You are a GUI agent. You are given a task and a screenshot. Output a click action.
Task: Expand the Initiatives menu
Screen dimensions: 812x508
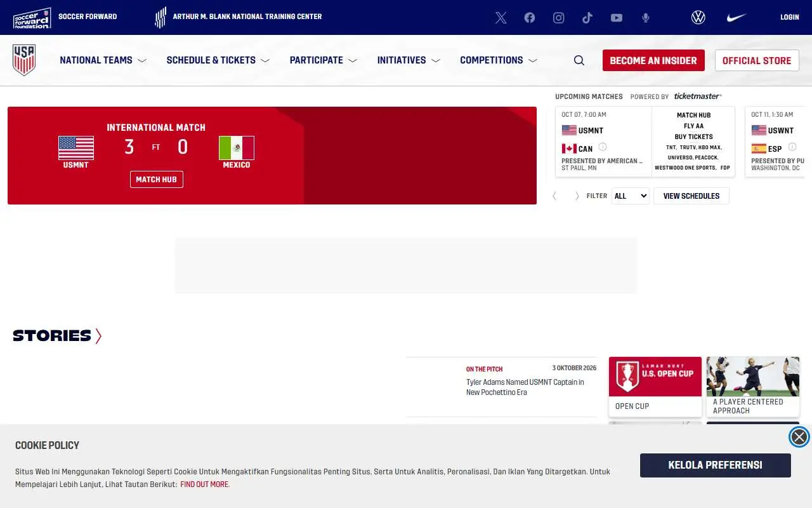[409, 60]
